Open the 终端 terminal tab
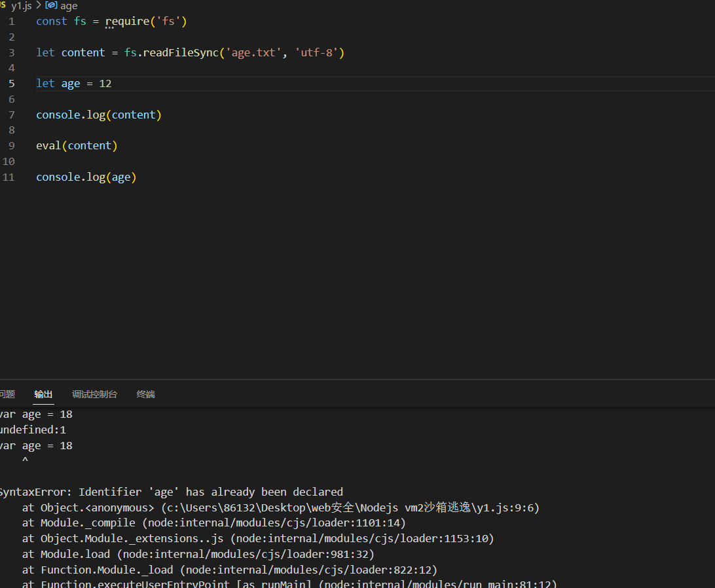This screenshot has width=715, height=588. point(145,394)
